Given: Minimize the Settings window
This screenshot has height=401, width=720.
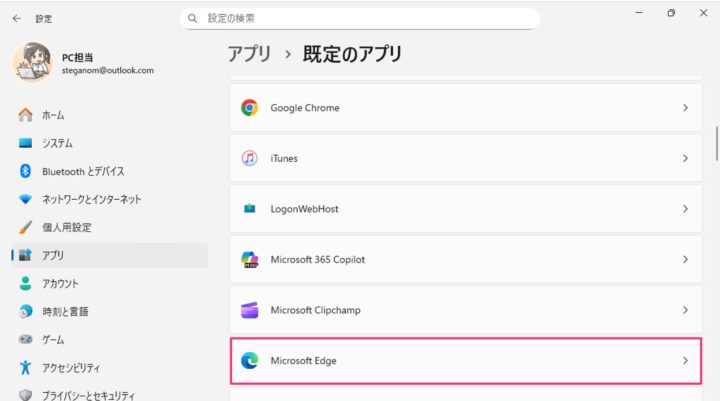Looking at the screenshot, I should [x=639, y=13].
